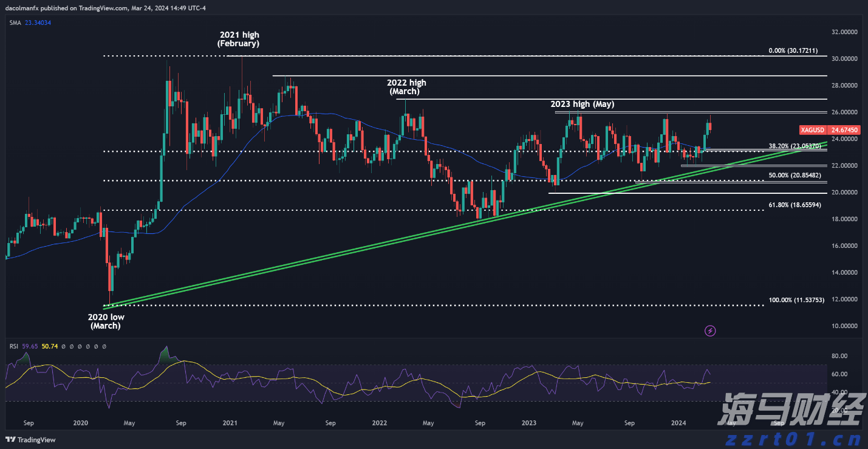868x449 pixels.
Task: Click the 38.20% Fibonacci retracement label
Action: (x=795, y=146)
